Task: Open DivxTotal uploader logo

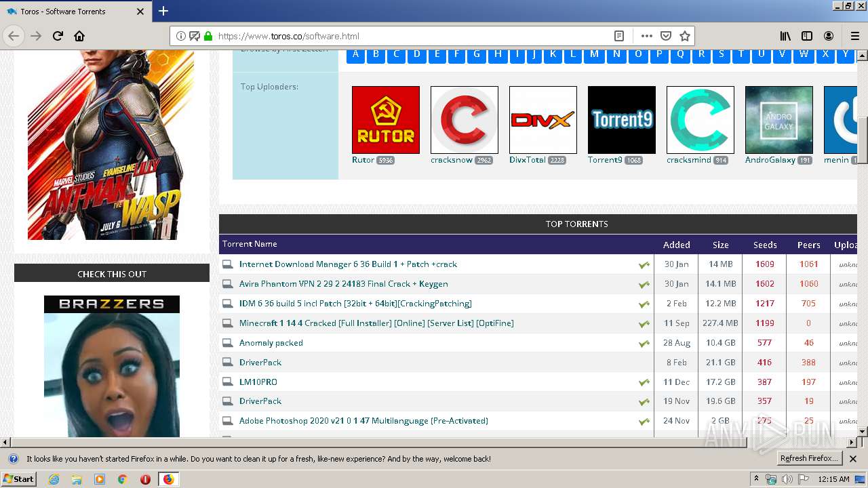Action: pyautogui.click(x=543, y=120)
